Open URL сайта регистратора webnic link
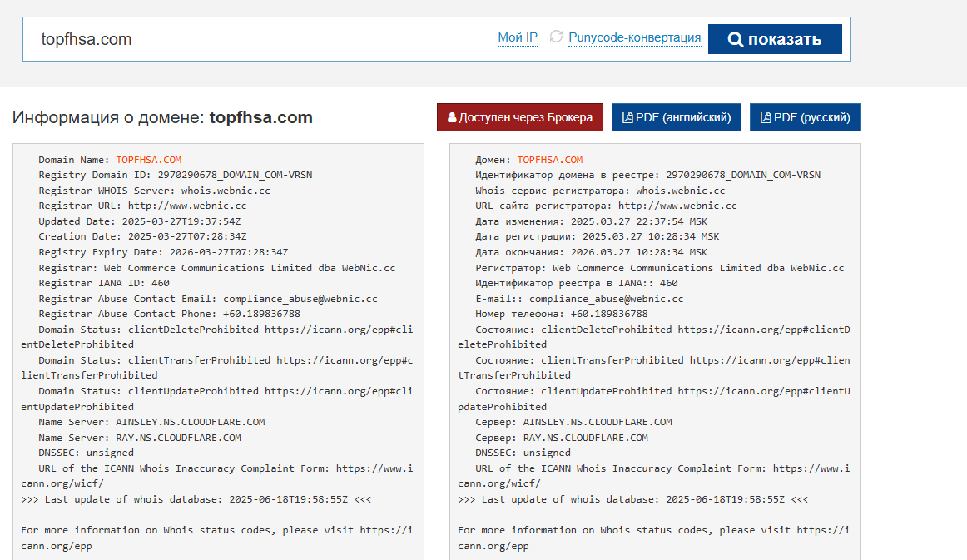 [677, 206]
